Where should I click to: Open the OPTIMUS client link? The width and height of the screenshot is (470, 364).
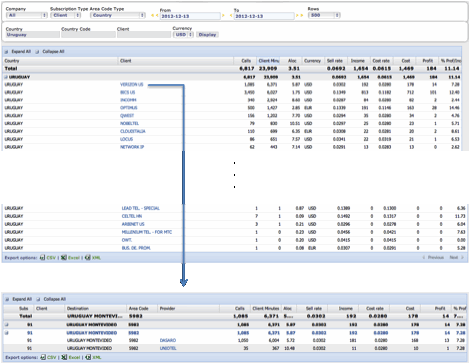pos(129,108)
